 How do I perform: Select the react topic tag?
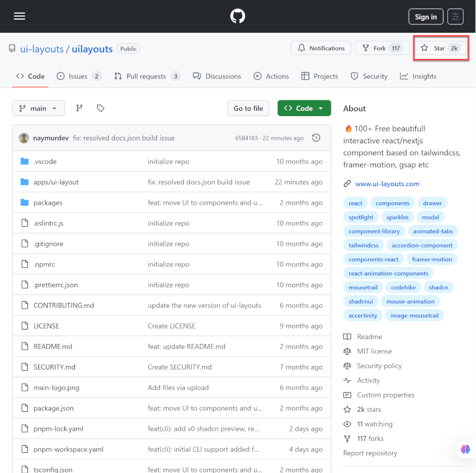point(355,203)
